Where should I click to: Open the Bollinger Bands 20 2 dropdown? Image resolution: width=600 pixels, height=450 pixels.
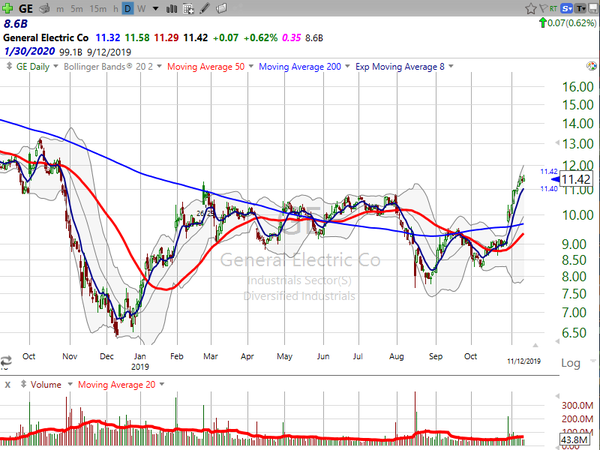(x=159, y=66)
